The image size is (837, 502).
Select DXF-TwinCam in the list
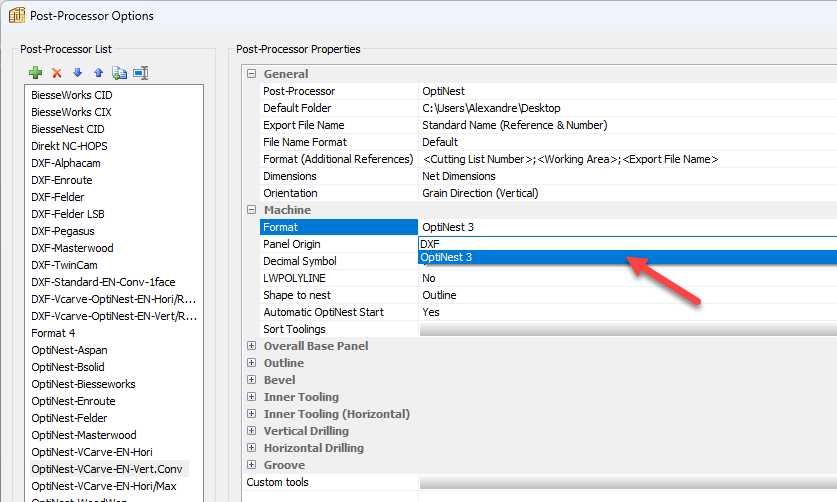pyautogui.click(x=64, y=265)
